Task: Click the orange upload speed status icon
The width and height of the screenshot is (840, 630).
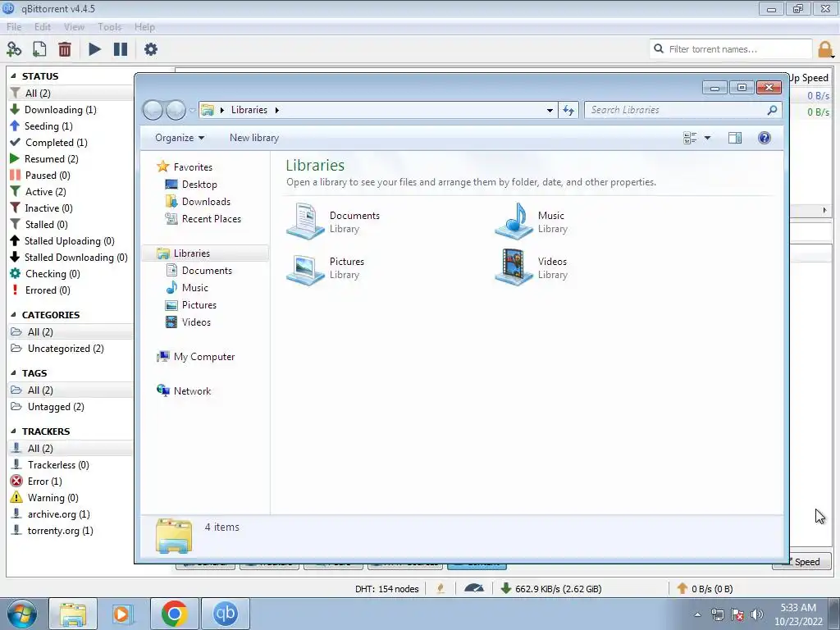Action: (682, 588)
